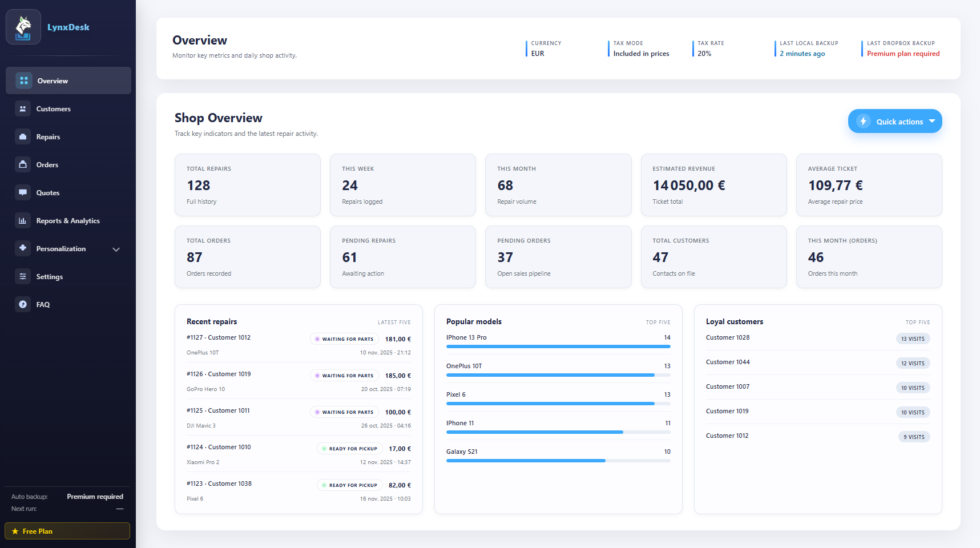Viewport: 980px width, 548px height.
Task: Open Reports & Analytics chart icon
Action: pyautogui.click(x=23, y=220)
